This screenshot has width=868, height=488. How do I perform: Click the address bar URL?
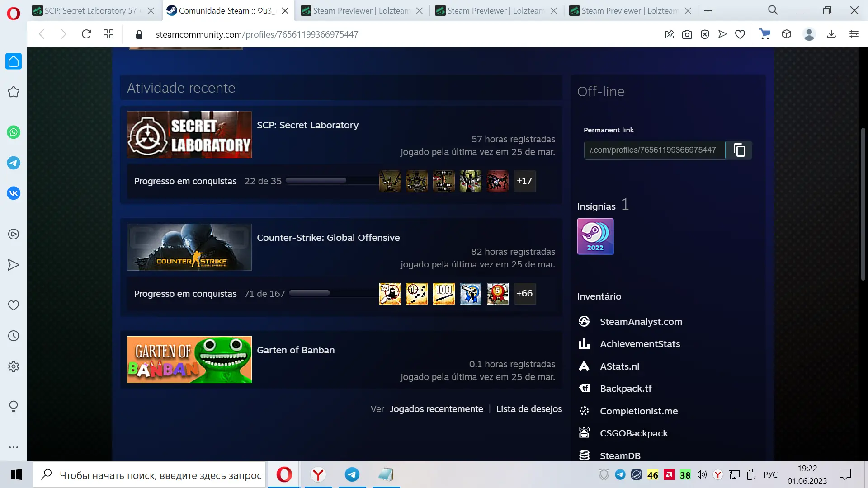[x=257, y=34]
